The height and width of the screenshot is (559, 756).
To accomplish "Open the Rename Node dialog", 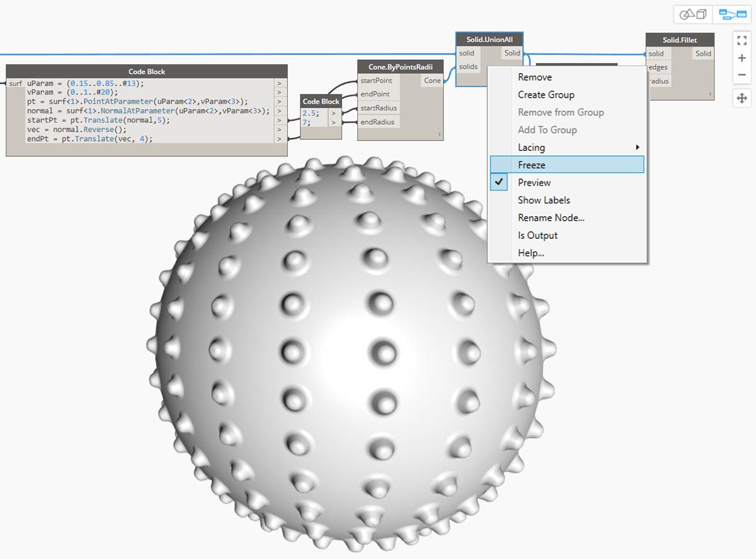I will (551, 218).
